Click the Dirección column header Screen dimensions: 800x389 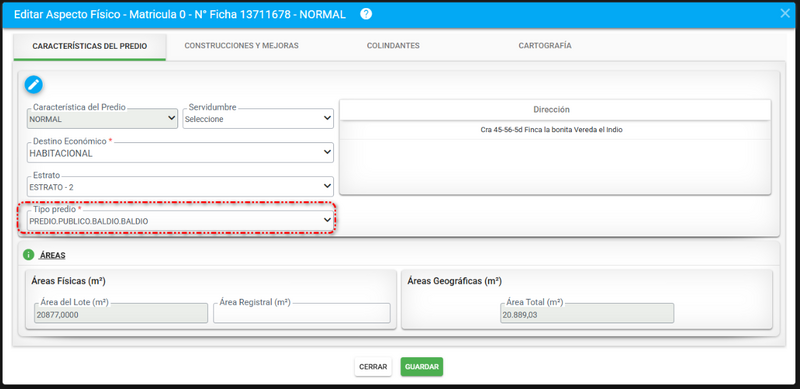tap(552, 110)
